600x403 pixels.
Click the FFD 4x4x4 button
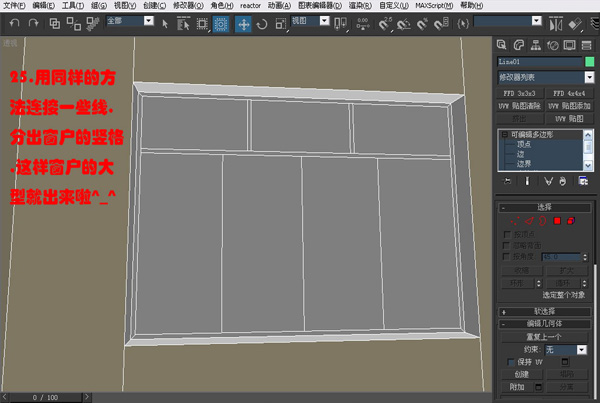click(569, 93)
